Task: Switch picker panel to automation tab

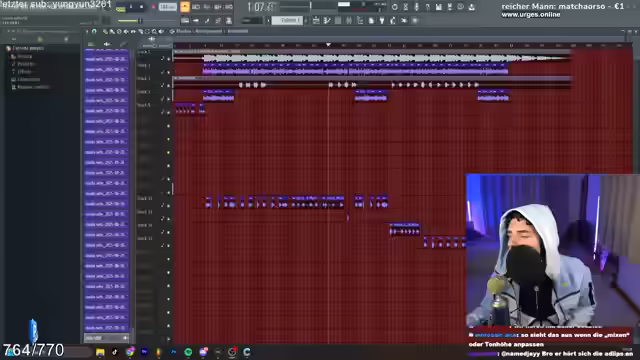Action: coord(123,44)
